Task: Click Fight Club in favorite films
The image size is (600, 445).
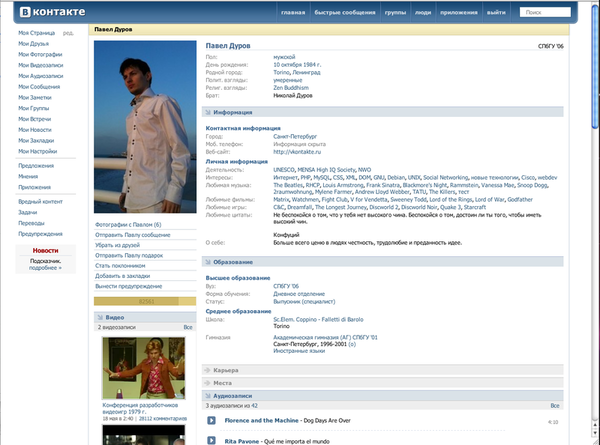Action: coord(334,200)
